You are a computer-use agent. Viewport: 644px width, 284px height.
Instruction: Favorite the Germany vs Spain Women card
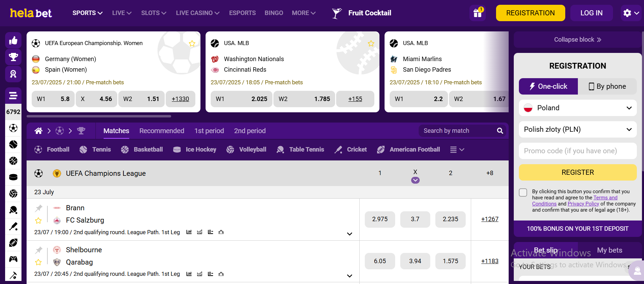192,43
